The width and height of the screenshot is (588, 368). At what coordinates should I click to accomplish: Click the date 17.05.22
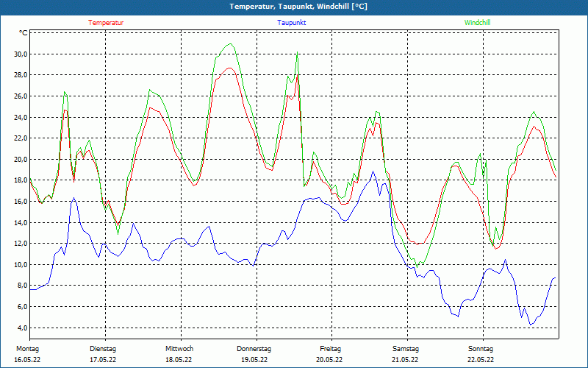point(103,360)
